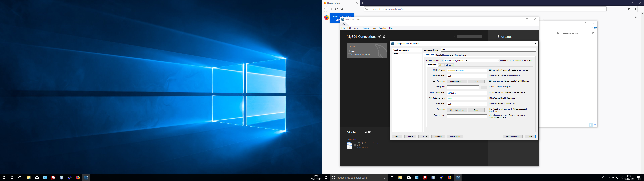Image resolution: width=644 pixels, height=181 pixels.
Task: Expand the ribbon chevron in background window
Action: [x=592, y=28]
